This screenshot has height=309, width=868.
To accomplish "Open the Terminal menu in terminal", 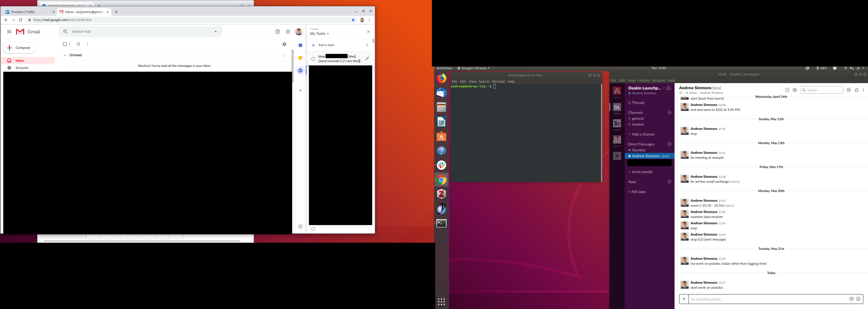I will 498,82.
